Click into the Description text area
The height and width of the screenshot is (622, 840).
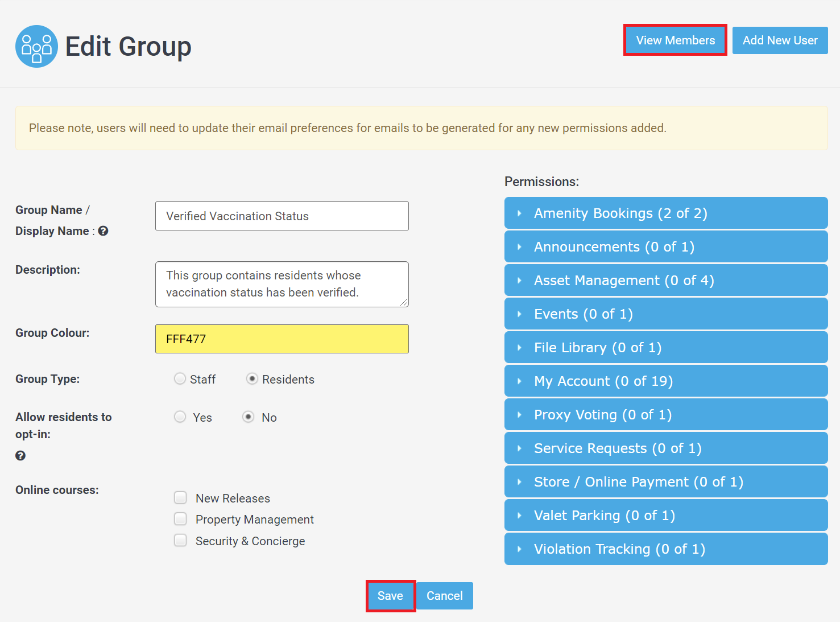282,284
